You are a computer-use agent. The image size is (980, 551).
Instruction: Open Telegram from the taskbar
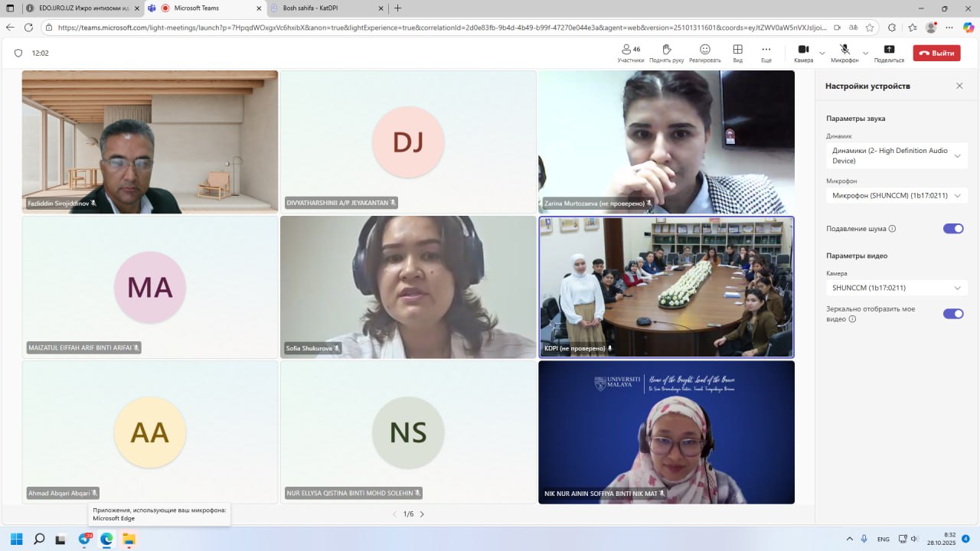[84, 539]
